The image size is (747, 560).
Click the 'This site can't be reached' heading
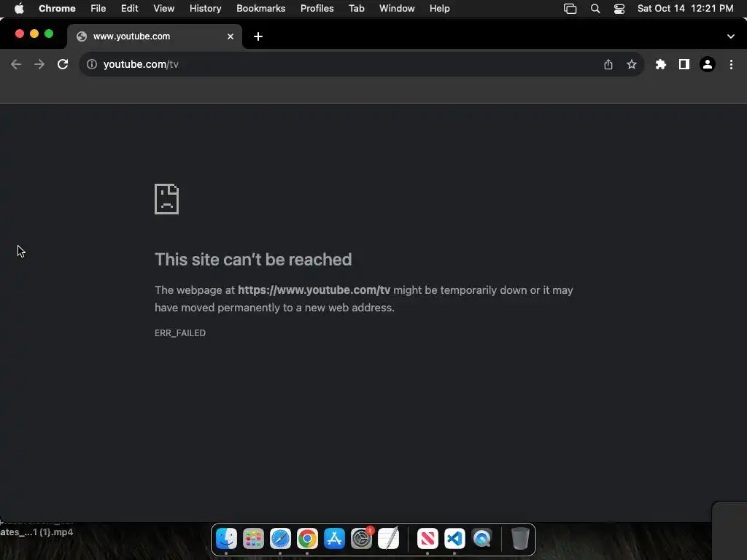pyautogui.click(x=253, y=260)
